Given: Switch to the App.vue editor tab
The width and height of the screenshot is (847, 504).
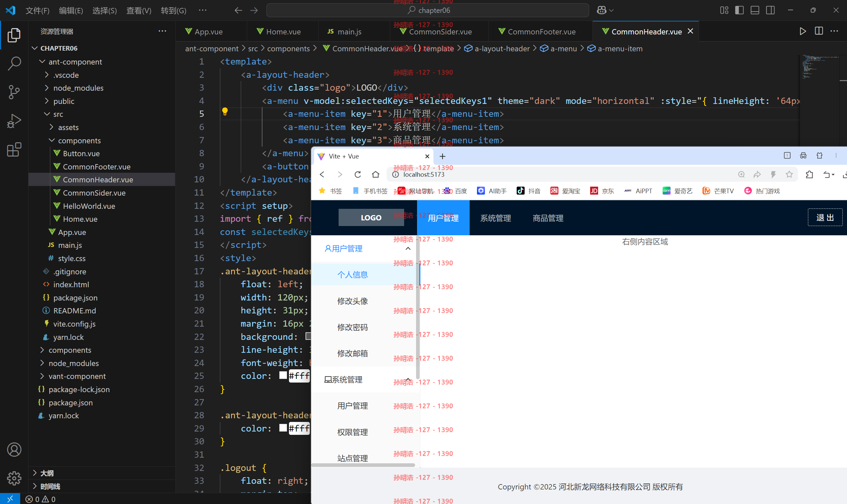Looking at the screenshot, I should pos(211,31).
